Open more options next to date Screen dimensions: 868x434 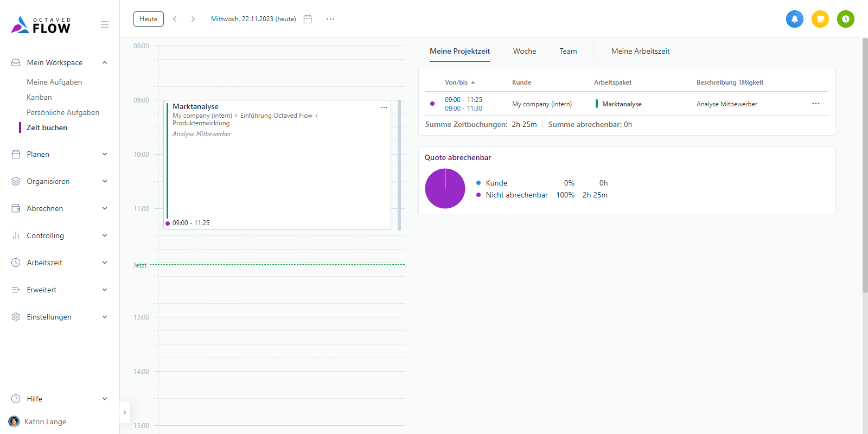pos(330,19)
